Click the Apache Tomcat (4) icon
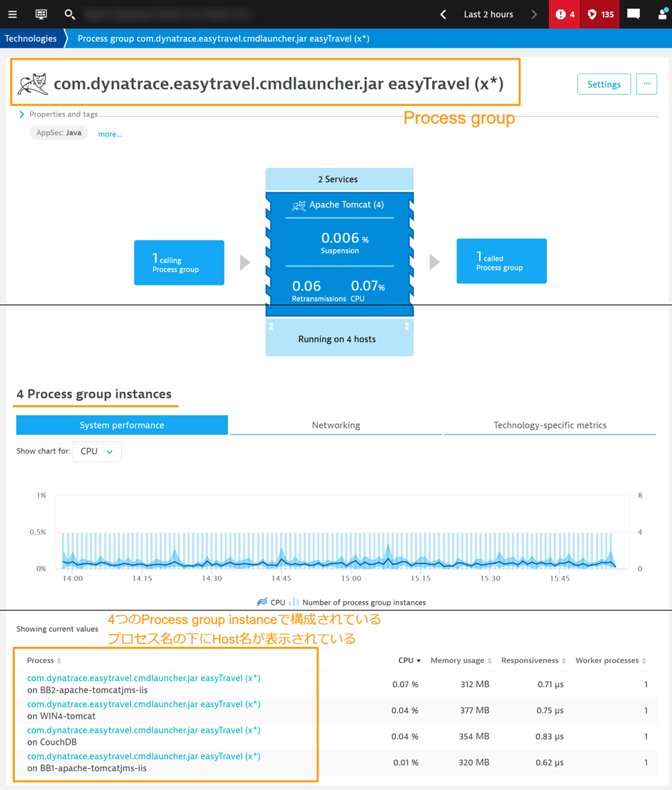 click(x=299, y=205)
